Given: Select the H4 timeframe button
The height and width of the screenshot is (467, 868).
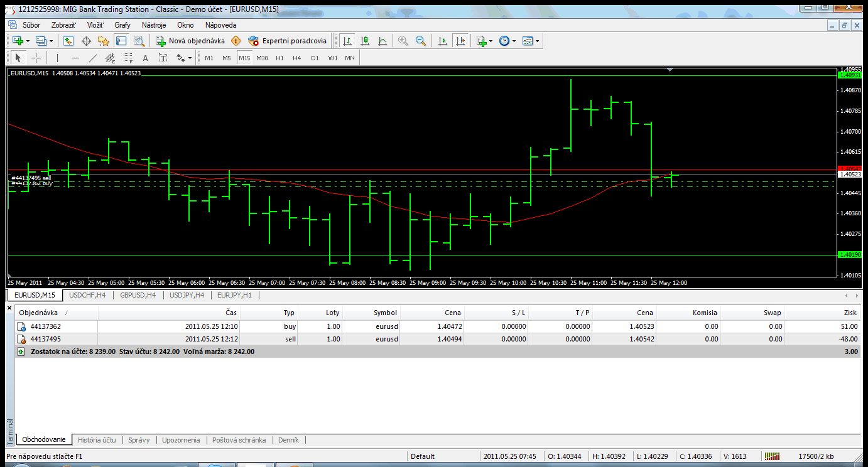Looking at the screenshot, I should 297,58.
